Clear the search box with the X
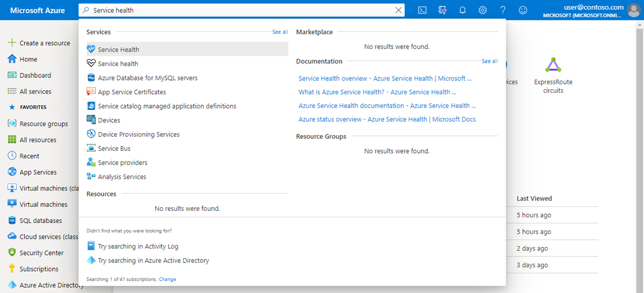This screenshot has height=293, width=644. 398,10
